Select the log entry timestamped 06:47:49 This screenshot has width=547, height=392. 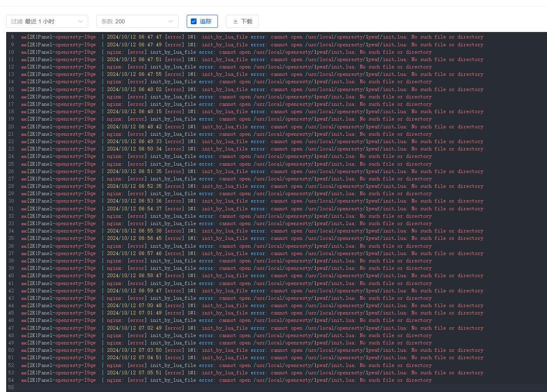252,45
